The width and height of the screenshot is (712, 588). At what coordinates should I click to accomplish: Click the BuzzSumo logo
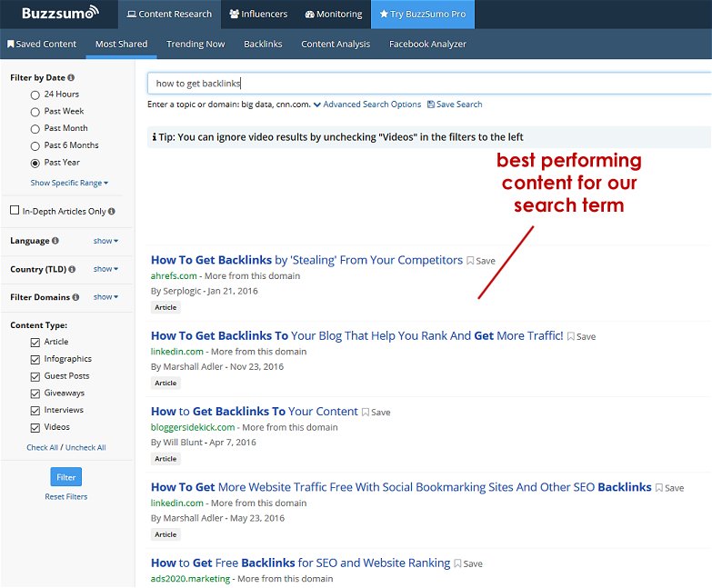[60, 13]
